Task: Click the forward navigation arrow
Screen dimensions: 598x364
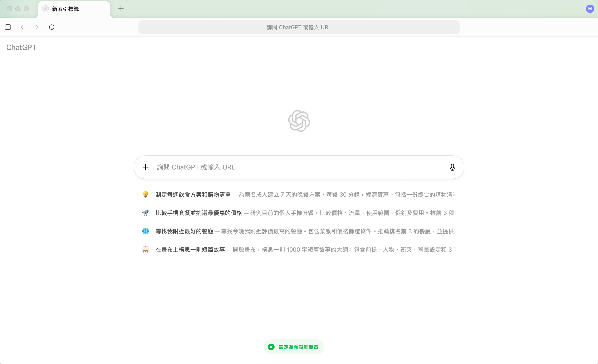Action: 37,27
